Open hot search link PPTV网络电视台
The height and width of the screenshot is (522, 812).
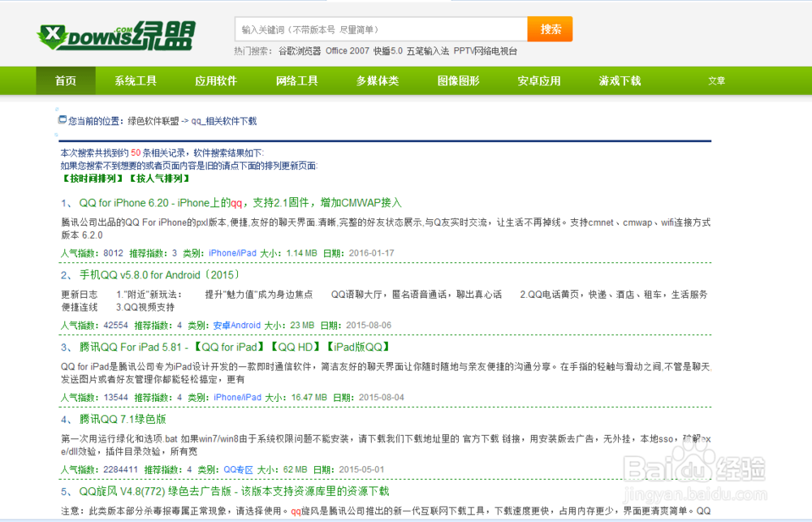486,51
